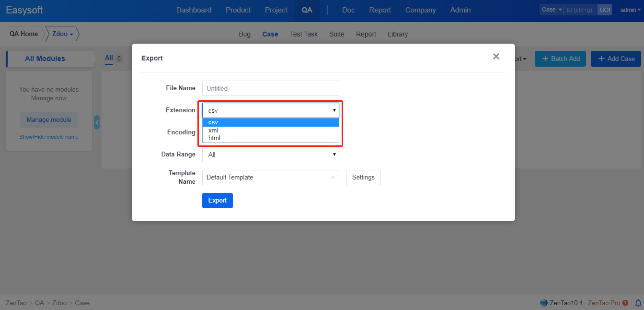The height and width of the screenshot is (310, 644).
Task: Click the template Settings button
Action: 363,178
